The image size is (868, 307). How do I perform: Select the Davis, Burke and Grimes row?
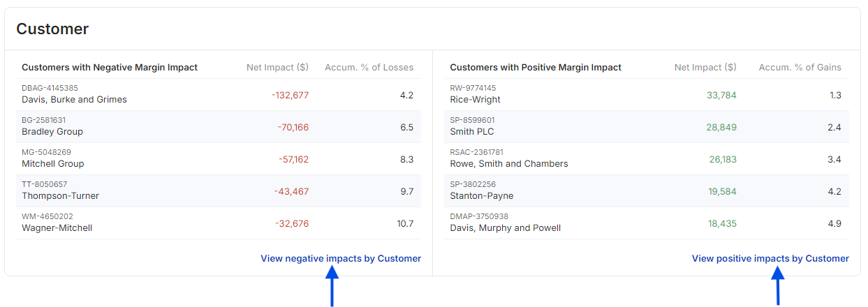pyautogui.click(x=219, y=94)
